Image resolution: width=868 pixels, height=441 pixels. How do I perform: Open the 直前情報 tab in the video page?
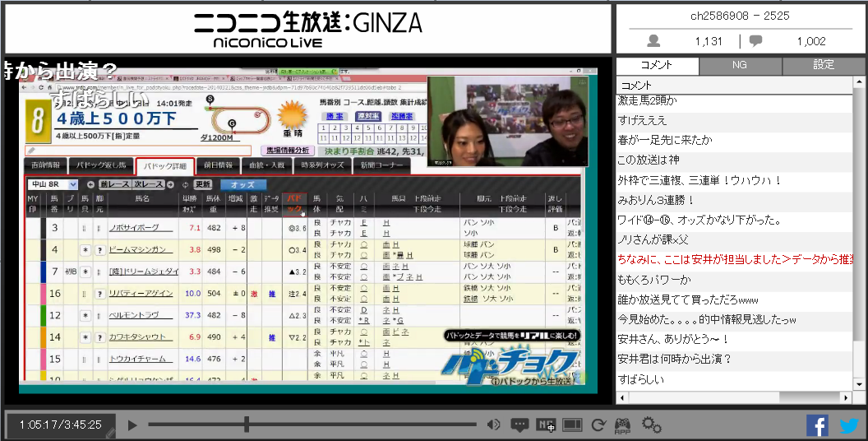45,165
